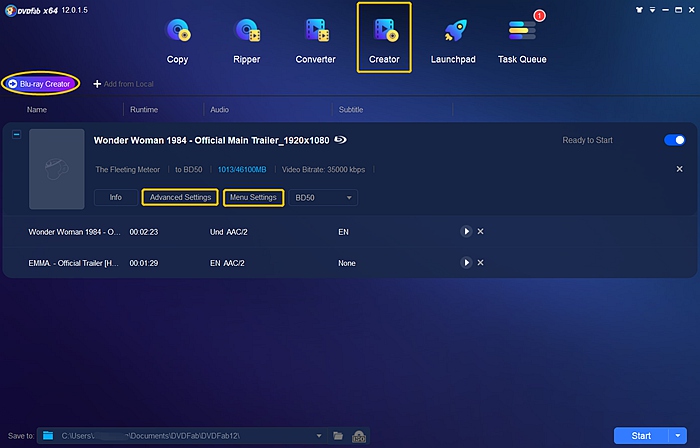Image resolution: width=700 pixels, height=448 pixels.
Task: Expand the Save to path dropdown
Action: coord(319,436)
